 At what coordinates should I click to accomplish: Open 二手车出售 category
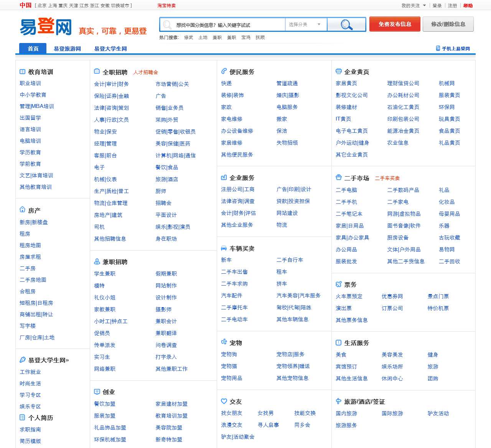point(234,272)
